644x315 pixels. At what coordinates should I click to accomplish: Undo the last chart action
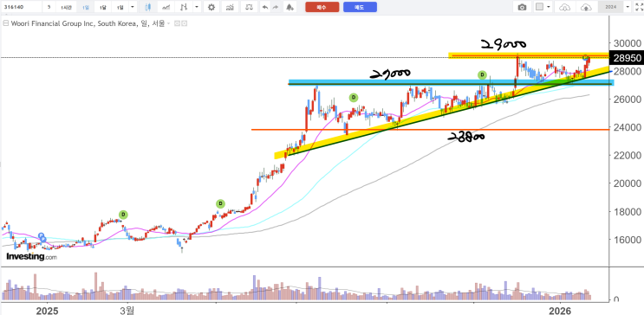tap(265, 7)
